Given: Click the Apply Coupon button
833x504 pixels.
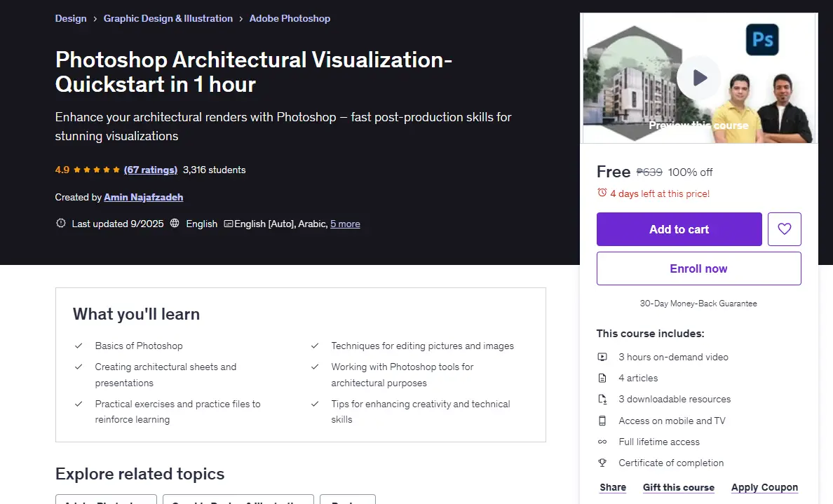Looking at the screenshot, I should coord(764,487).
